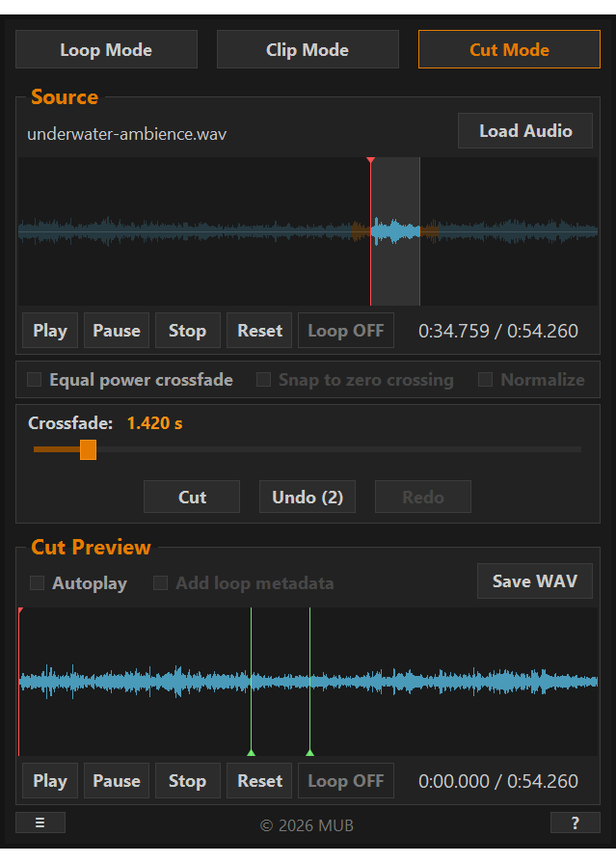The image size is (616, 863).
Task: Switch to Loop Mode tab
Action: (106, 49)
